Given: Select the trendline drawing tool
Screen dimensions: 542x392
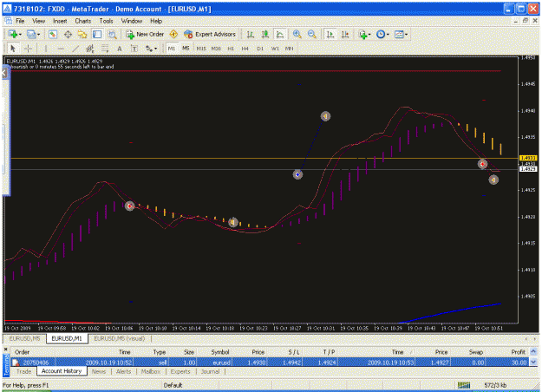Looking at the screenshot, I should point(75,49).
